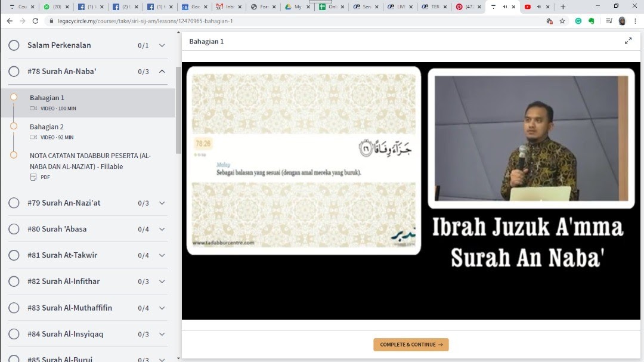
Task: Open the Bahagian 2 video lesson
Action: point(88,131)
